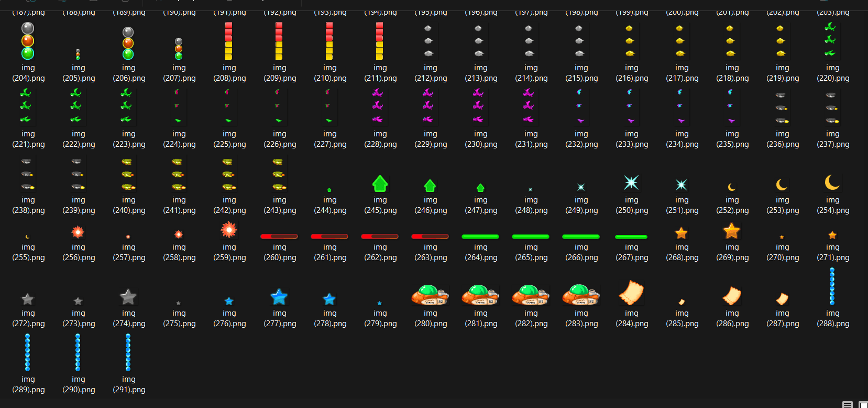
Task: Select green bar image img (264).png
Action: 480,237
